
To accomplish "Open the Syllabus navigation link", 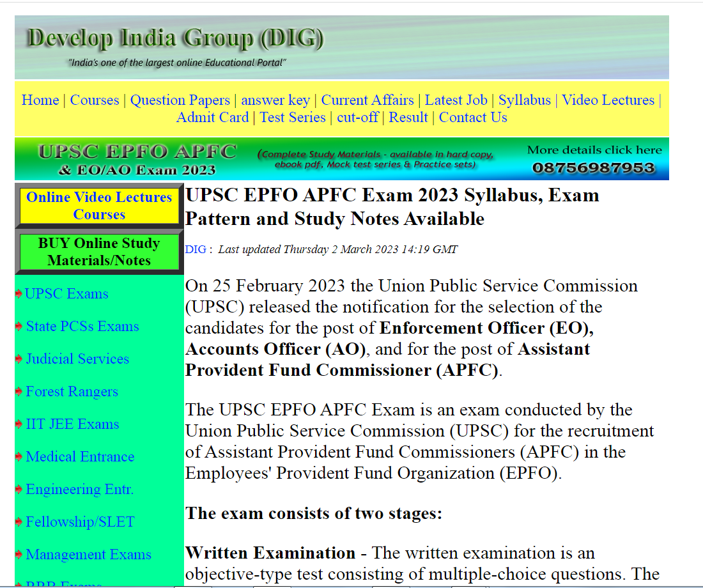I will click(x=525, y=100).
